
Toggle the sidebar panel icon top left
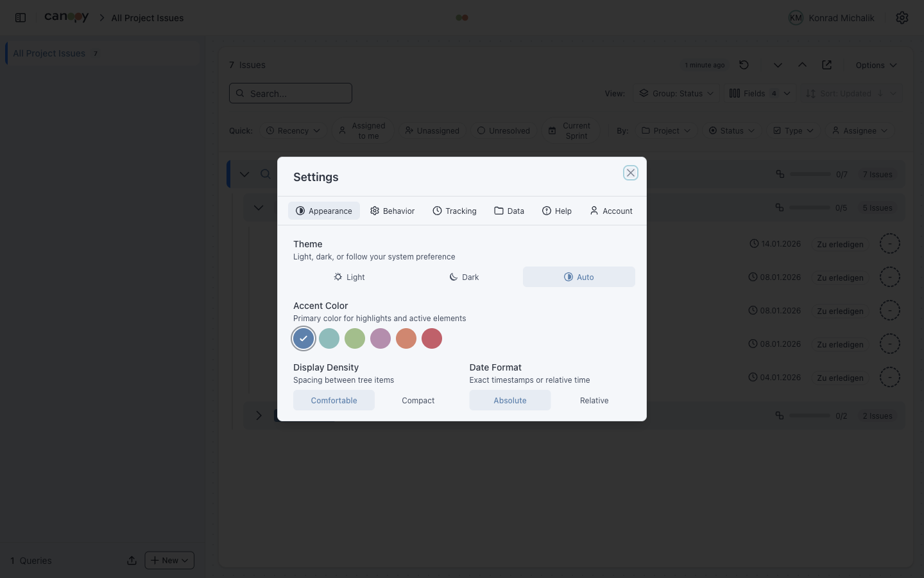pos(20,17)
